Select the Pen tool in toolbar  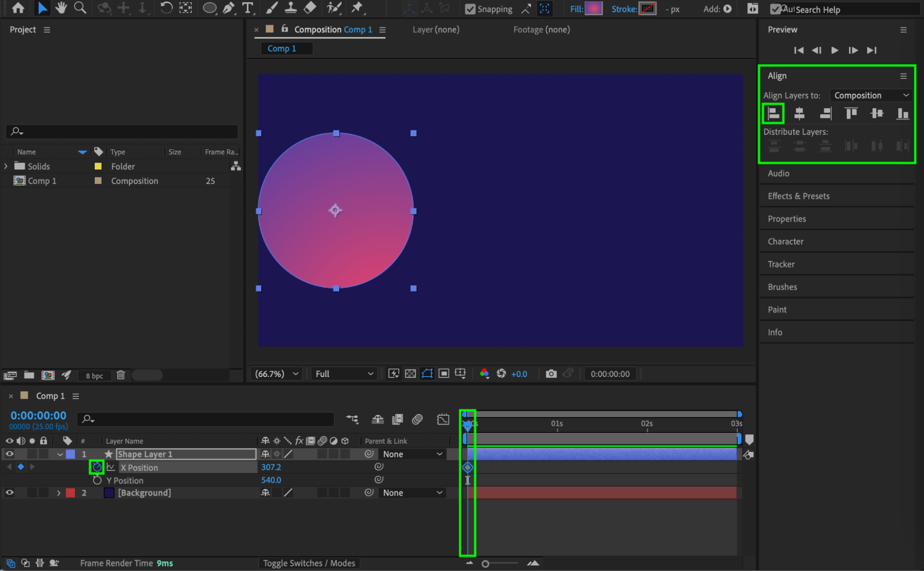click(228, 8)
